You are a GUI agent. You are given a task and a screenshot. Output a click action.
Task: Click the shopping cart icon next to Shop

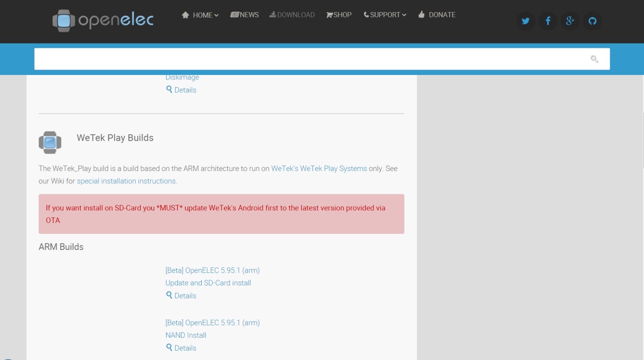click(x=329, y=15)
